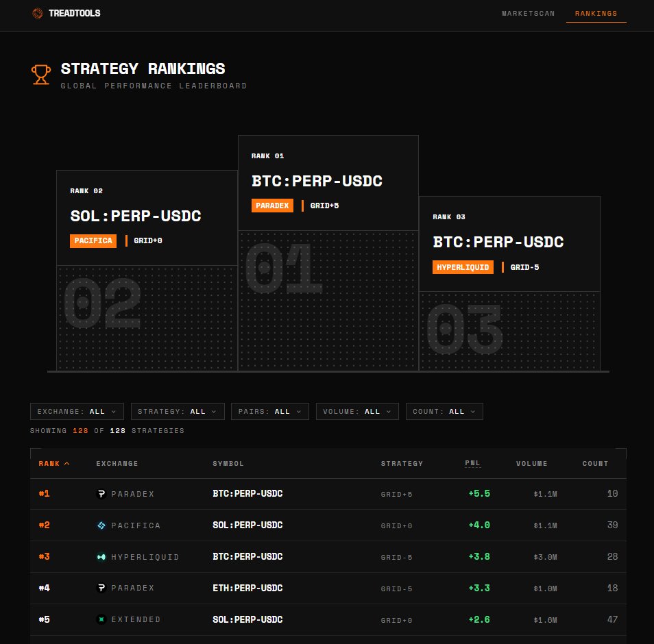Open the Exchange: All filter dropdown

(77, 412)
